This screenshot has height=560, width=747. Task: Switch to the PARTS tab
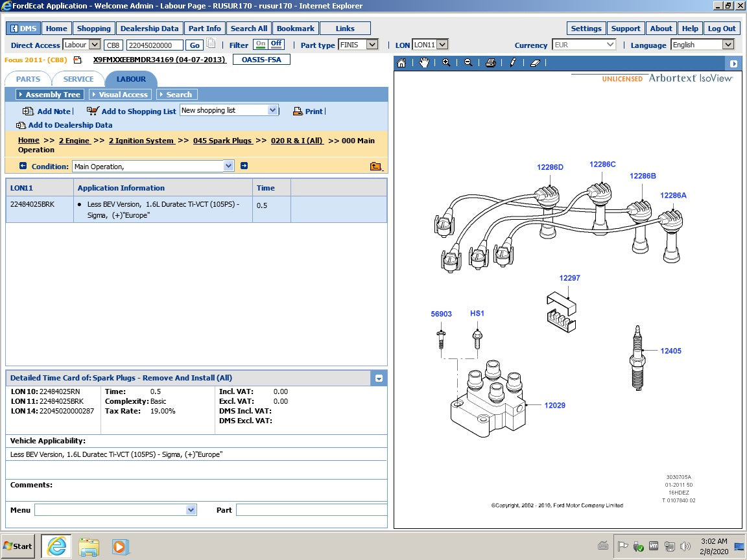pyautogui.click(x=28, y=79)
